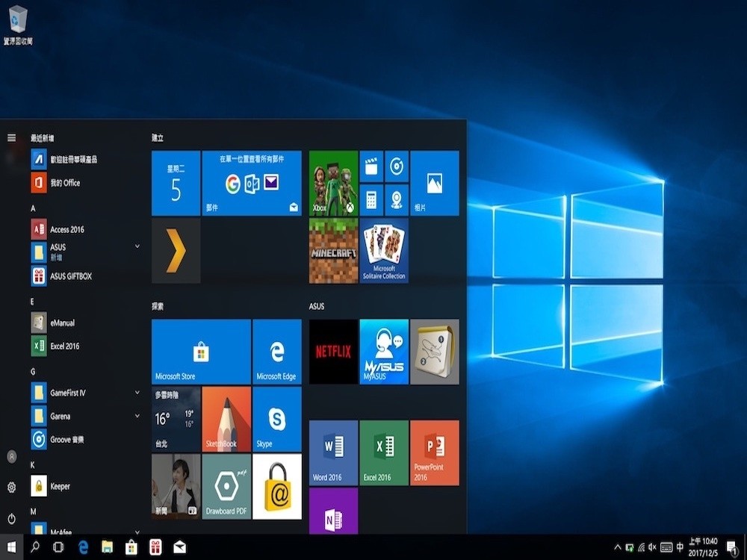Open the Skype tile

pos(277,420)
